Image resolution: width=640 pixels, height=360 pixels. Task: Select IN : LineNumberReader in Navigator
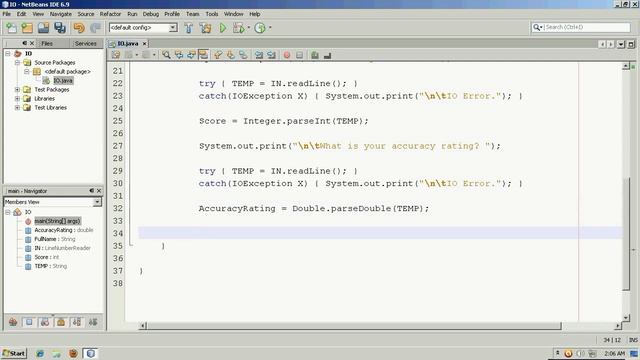click(x=62, y=248)
